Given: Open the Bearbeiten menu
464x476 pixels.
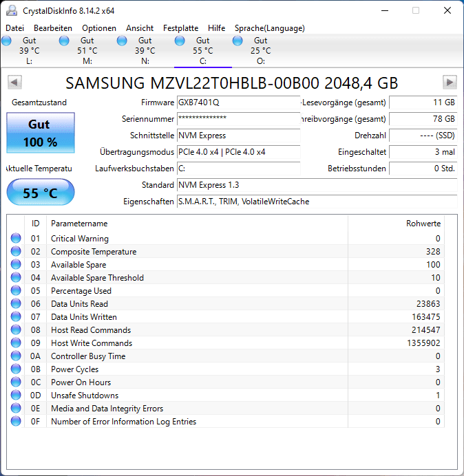Looking at the screenshot, I should click(53, 28).
